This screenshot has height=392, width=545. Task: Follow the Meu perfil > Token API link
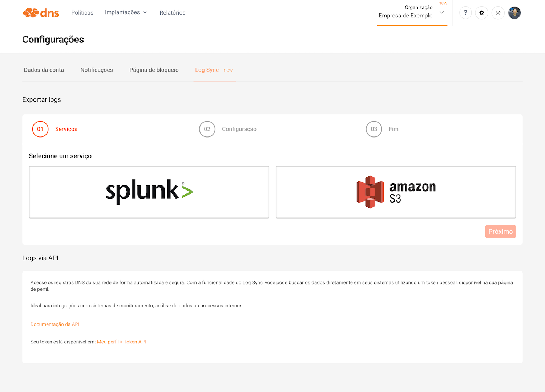(121, 342)
